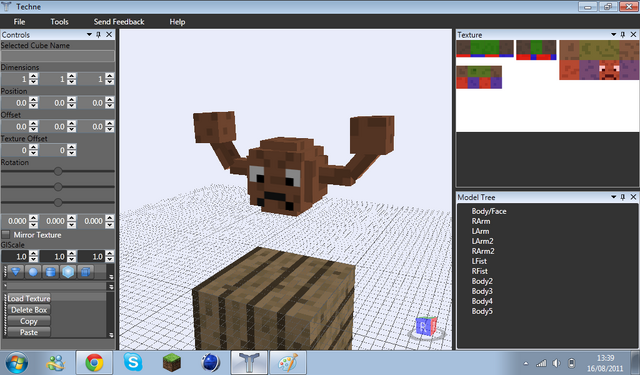Open the Tools menu
This screenshot has height=375, width=640.
[59, 22]
